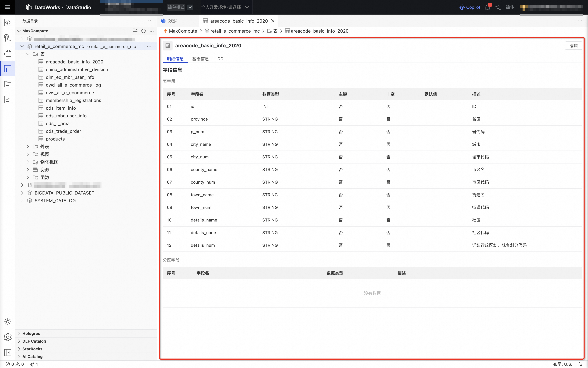Image resolution: width=588 pixels, height=368 pixels.
Task: Collapse the side panel layout icon
Action: click(x=8, y=352)
